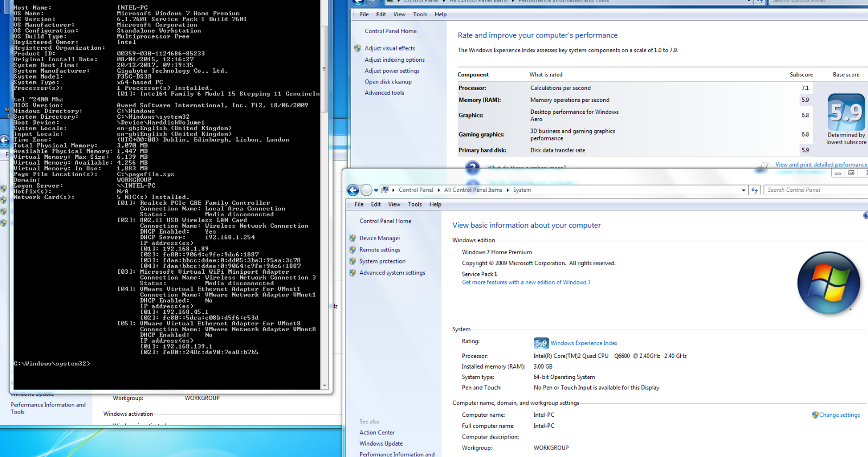Click the Windows 7 Home Premium edition text
This screenshot has width=868, height=457.
tap(497, 252)
